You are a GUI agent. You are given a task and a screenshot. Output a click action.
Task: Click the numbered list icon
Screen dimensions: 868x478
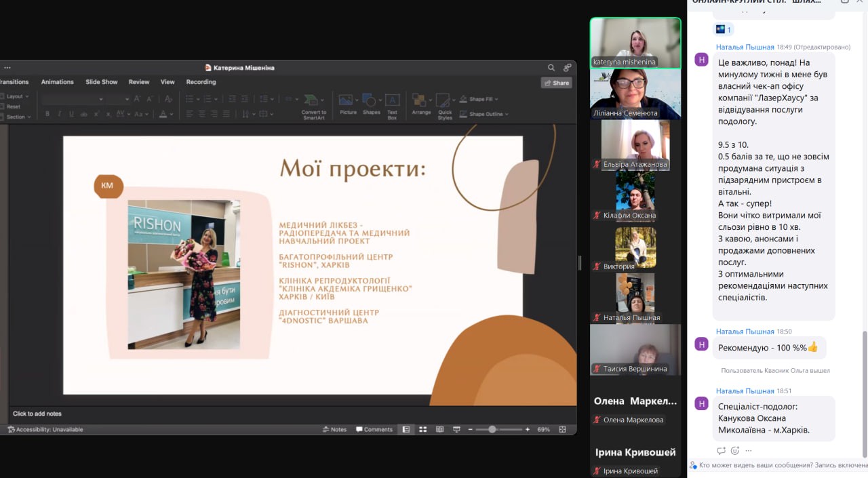point(208,99)
